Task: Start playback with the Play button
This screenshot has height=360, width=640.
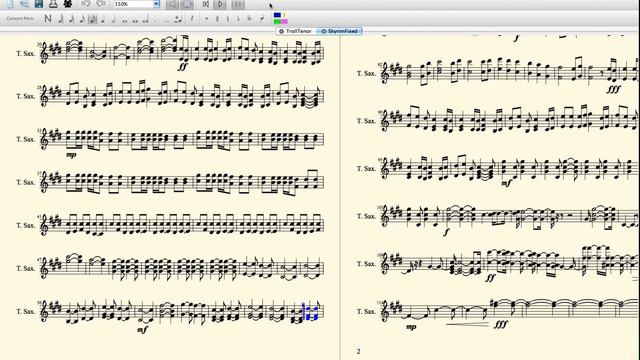Action: [x=220, y=4]
